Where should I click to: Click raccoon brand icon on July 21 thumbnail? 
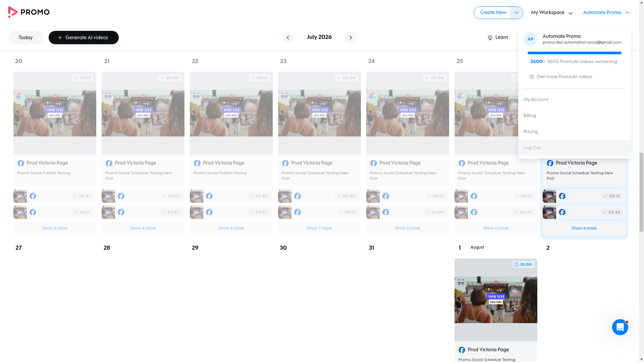(x=108, y=96)
